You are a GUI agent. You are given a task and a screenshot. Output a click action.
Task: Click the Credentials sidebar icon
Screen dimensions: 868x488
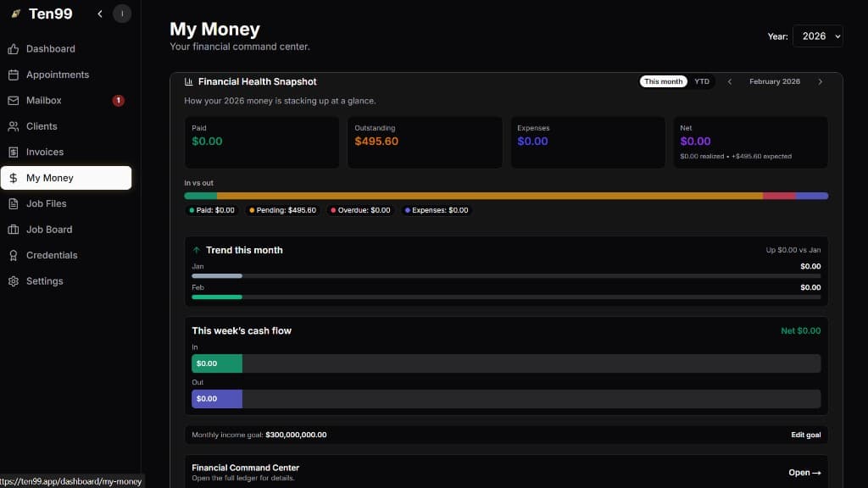pos(13,255)
